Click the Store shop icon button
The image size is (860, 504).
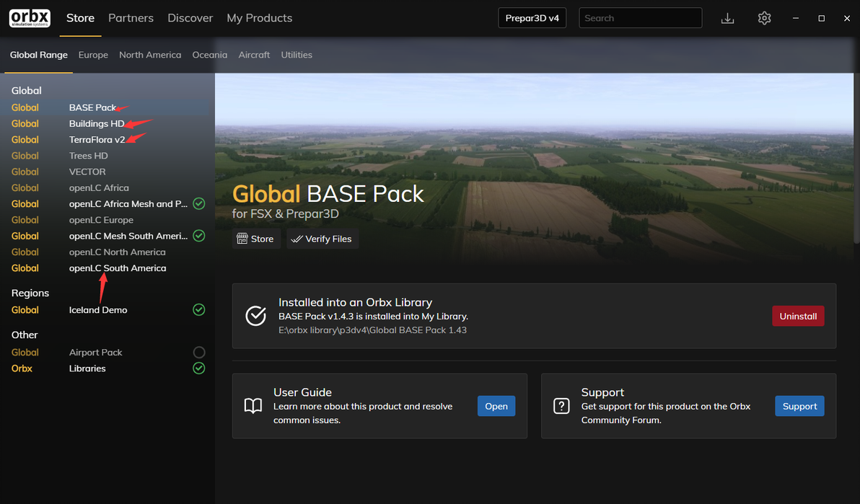[242, 239]
